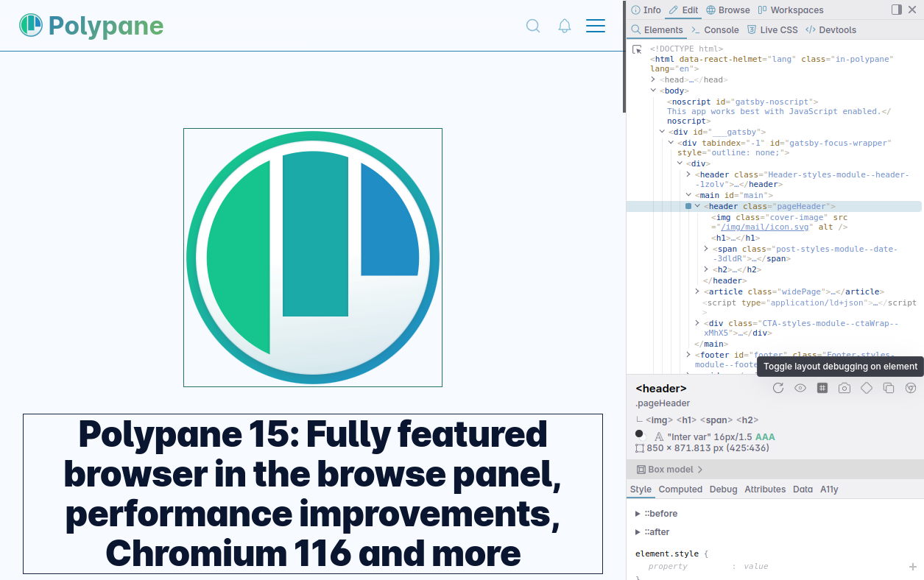Screen dimensions: 924x580
Task: Collapse the gatsby-focus-wrapper div node
Action: [671, 143]
